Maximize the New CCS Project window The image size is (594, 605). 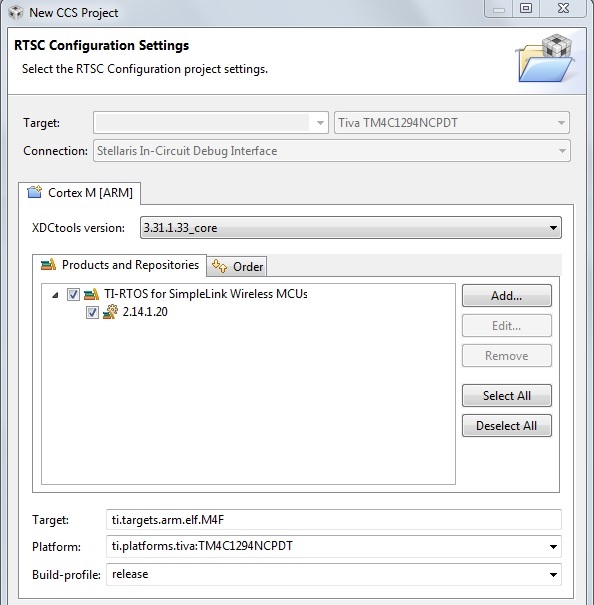click(526, 8)
